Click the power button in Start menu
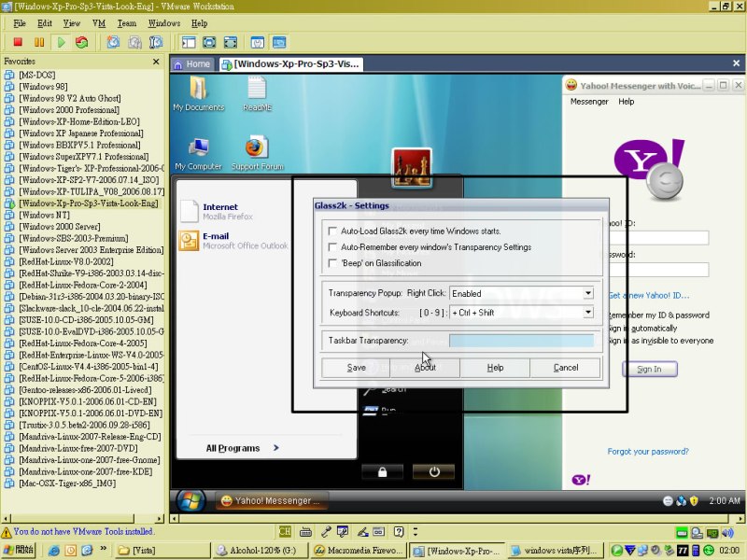Screen dimensions: 747x560 pos(434,471)
